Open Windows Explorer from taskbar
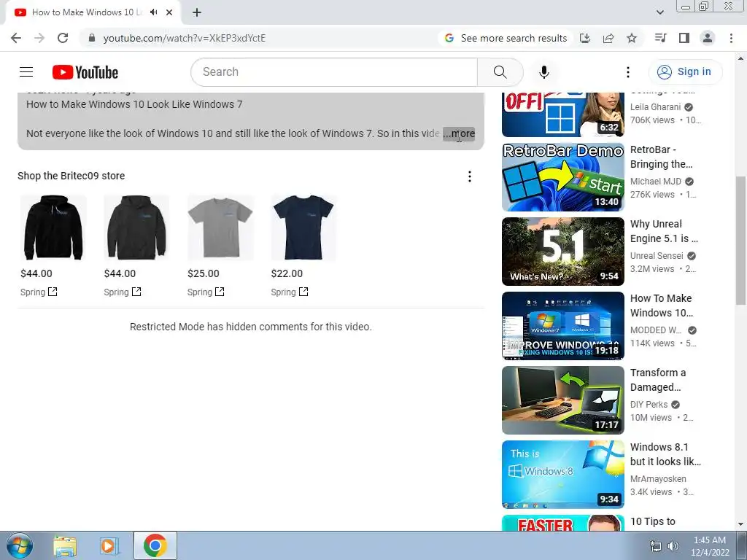This screenshot has height=560, width=747. coord(65,545)
